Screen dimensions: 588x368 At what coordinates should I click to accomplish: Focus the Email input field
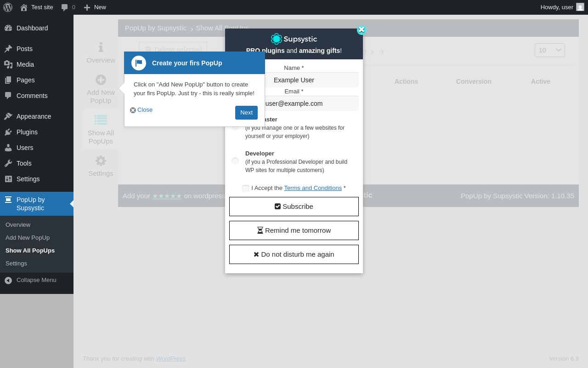(294, 103)
